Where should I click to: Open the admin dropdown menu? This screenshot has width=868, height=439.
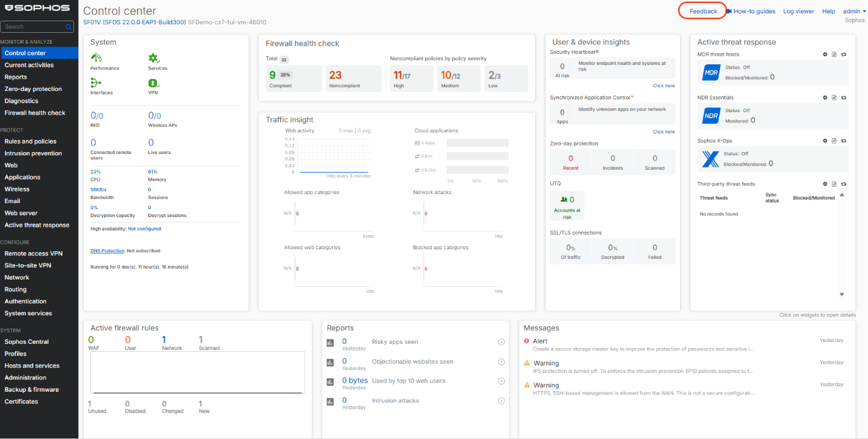point(855,11)
